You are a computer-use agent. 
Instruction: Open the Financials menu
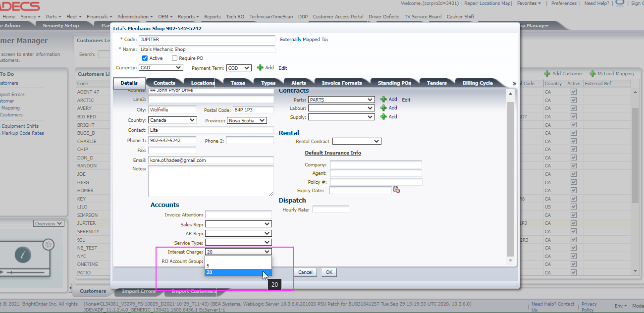click(x=99, y=16)
